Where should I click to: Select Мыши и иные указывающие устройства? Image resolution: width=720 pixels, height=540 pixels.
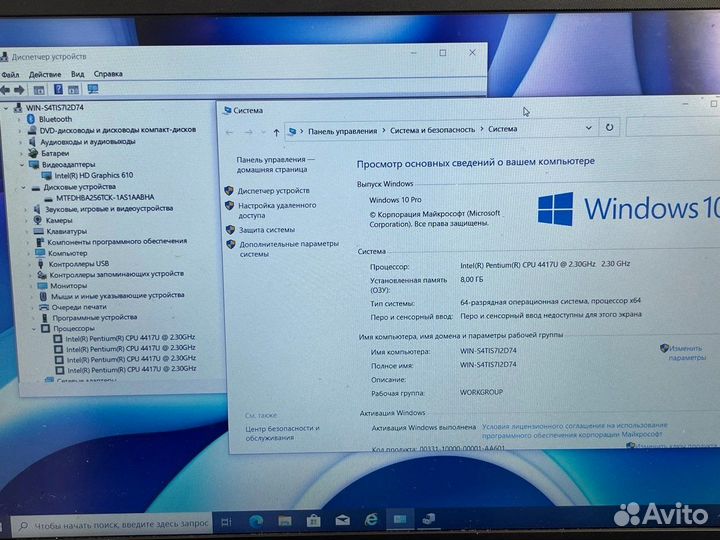pyautogui.click(x=118, y=296)
